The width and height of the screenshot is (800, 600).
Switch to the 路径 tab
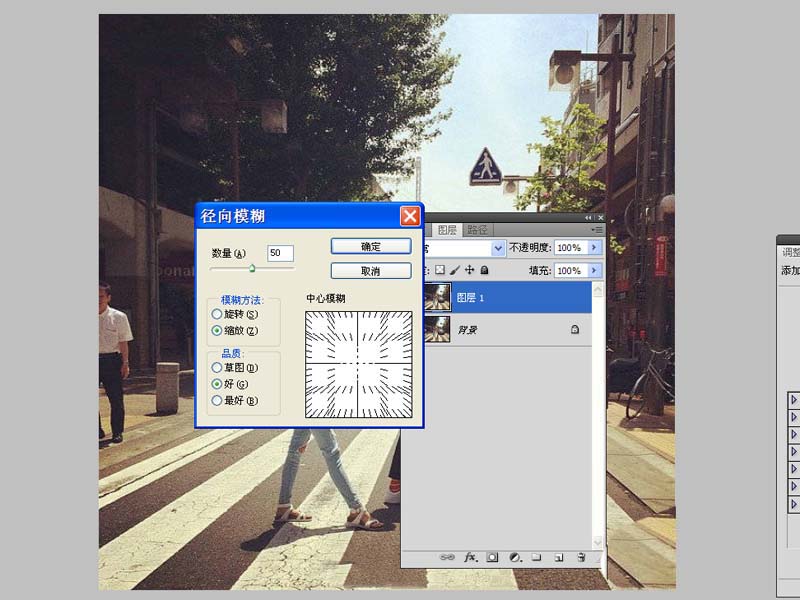(x=477, y=230)
